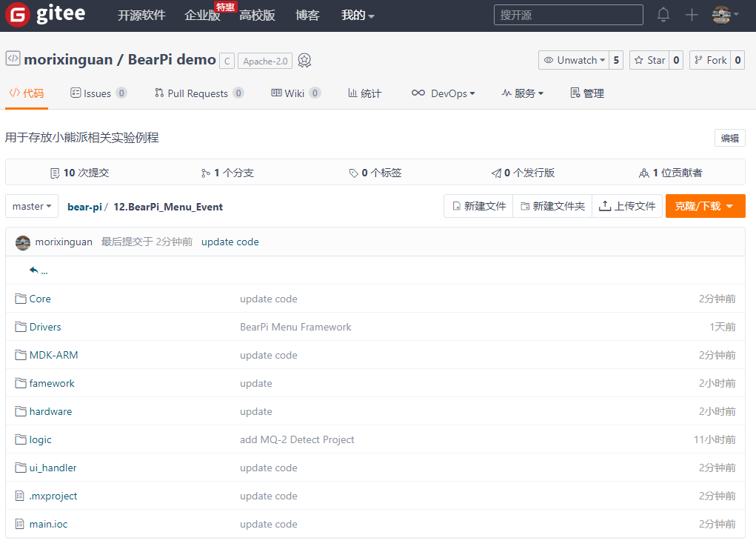
Task: Open the Pull Requests tab
Action: tap(199, 93)
